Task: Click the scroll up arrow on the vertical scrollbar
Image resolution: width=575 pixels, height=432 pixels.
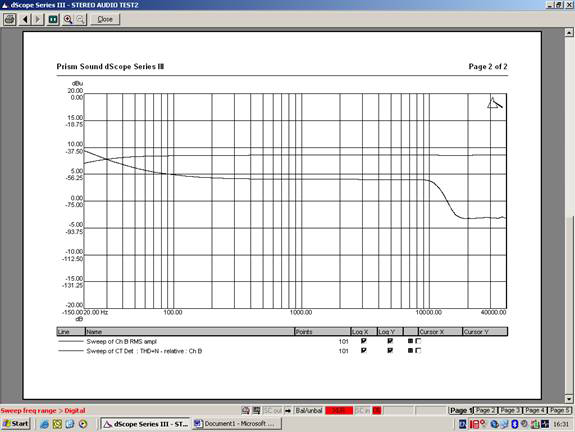Action: point(569,33)
